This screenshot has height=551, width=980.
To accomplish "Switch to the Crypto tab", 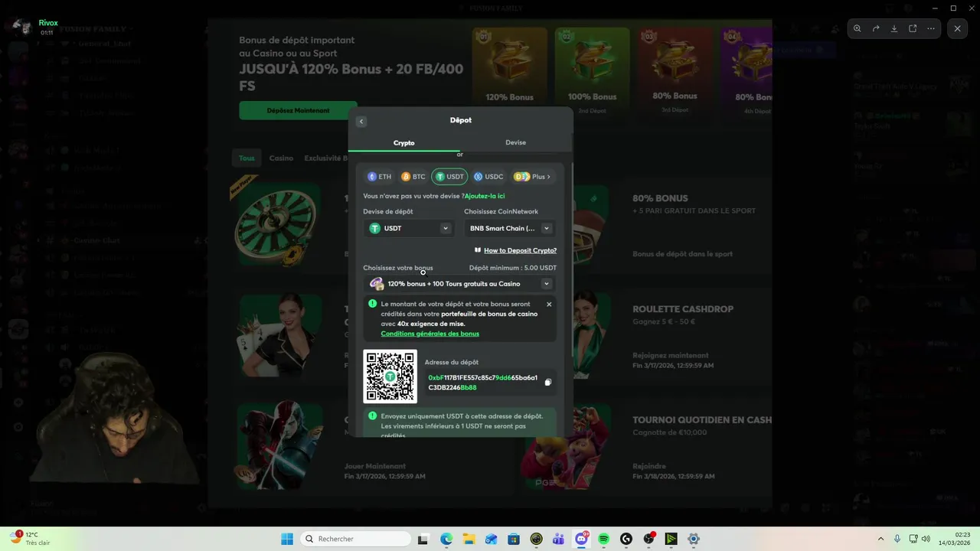I will pyautogui.click(x=404, y=142).
